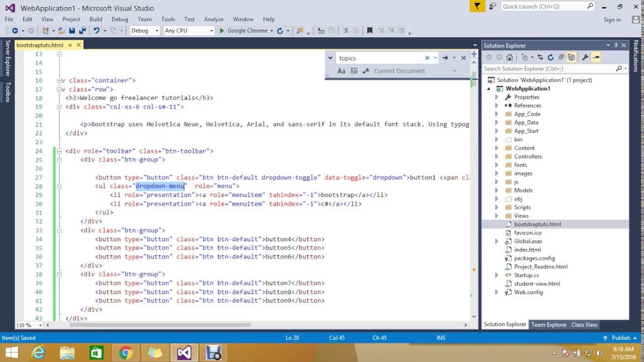Toggle a bookmark using the toolbar bookmark icon
Image resolution: width=644 pixels, height=362 pixels.
coord(370,31)
